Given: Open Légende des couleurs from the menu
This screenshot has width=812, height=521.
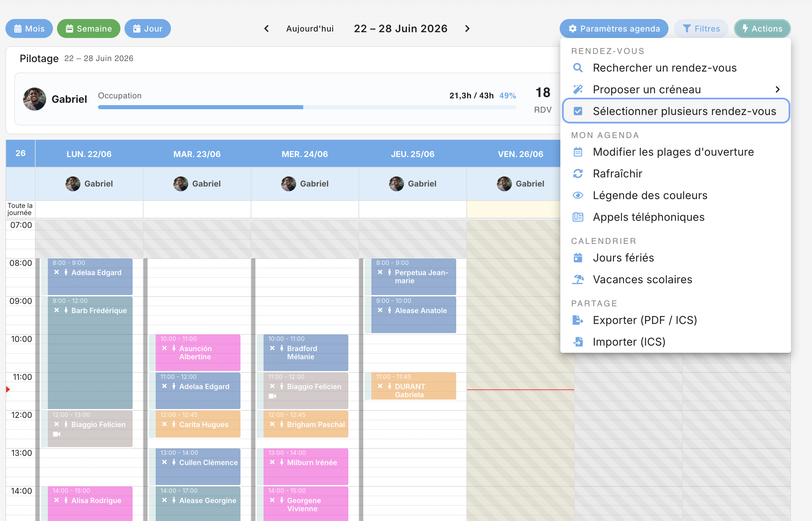Looking at the screenshot, I should [x=675, y=195].
